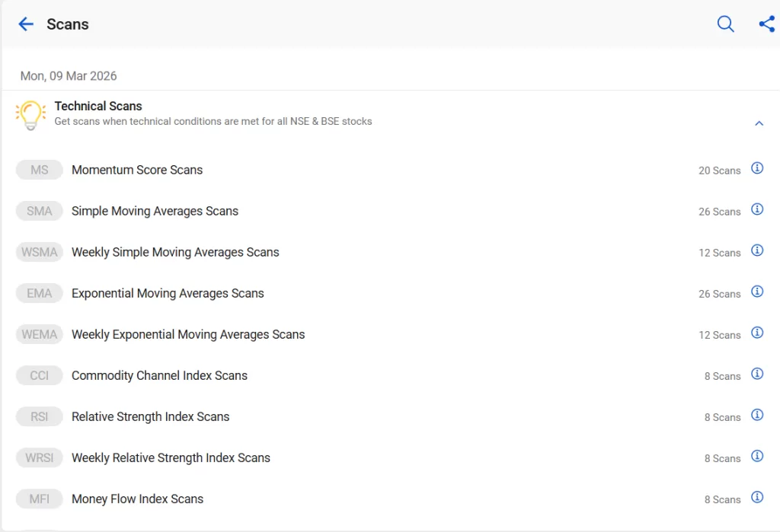Image resolution: width=780 pixels, height=532 pixels.
Task: Open info icon for Momentum Score Scans
Action: (757, 168)
